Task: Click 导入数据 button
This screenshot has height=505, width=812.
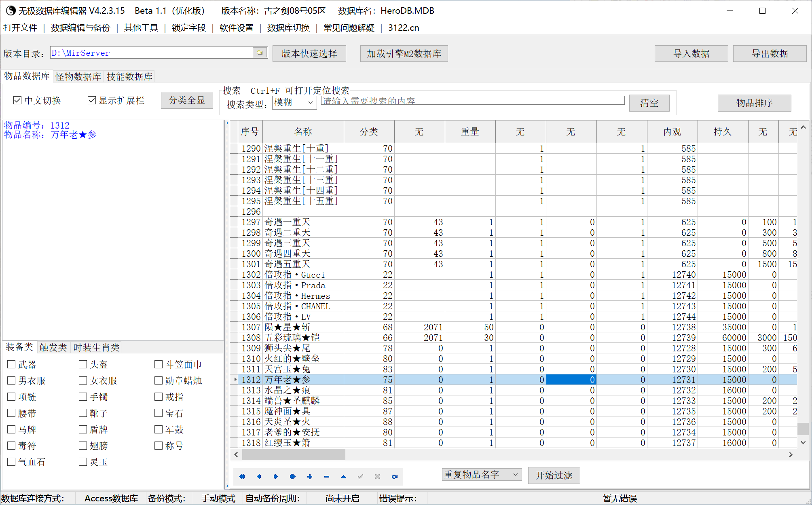Action: [x=691, y=53]
